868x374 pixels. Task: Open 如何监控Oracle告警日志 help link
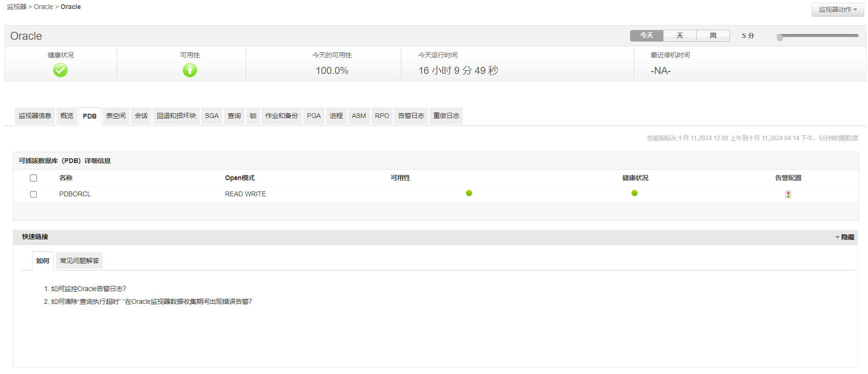[x=89, y=289]
